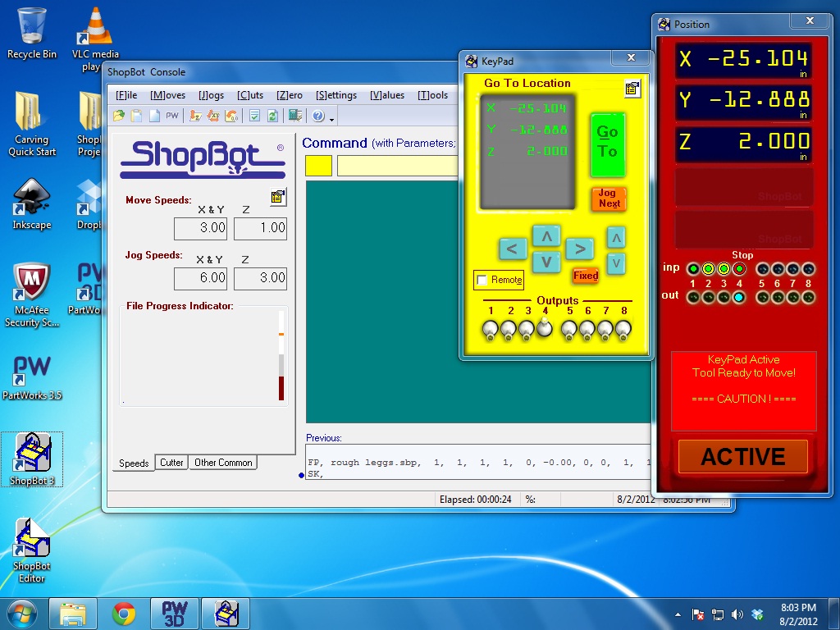Open the [J]ogs menu
The height and width of the screenshot is (630, 840).
pyautogui.click(x=211, y=95)
